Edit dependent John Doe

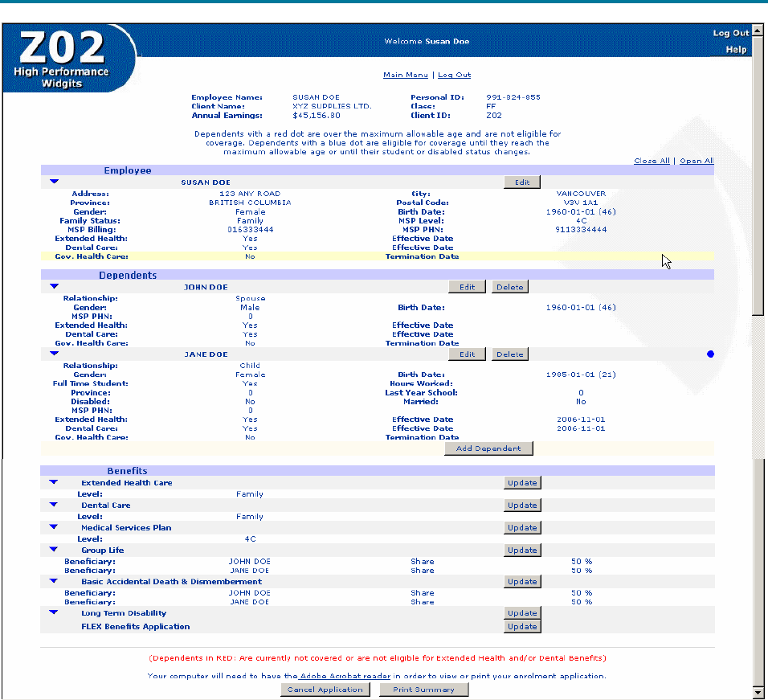tap(467, 287)
